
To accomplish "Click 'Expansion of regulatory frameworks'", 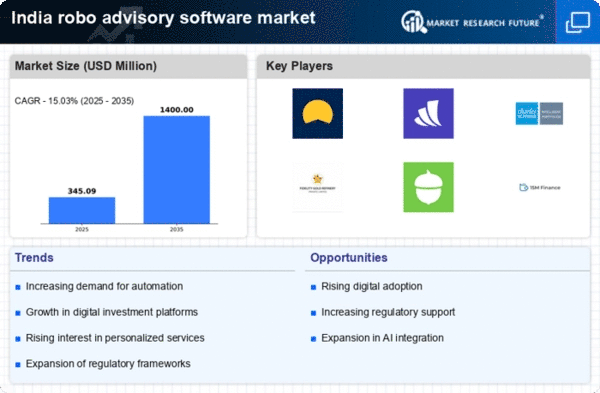I will 108,364.
